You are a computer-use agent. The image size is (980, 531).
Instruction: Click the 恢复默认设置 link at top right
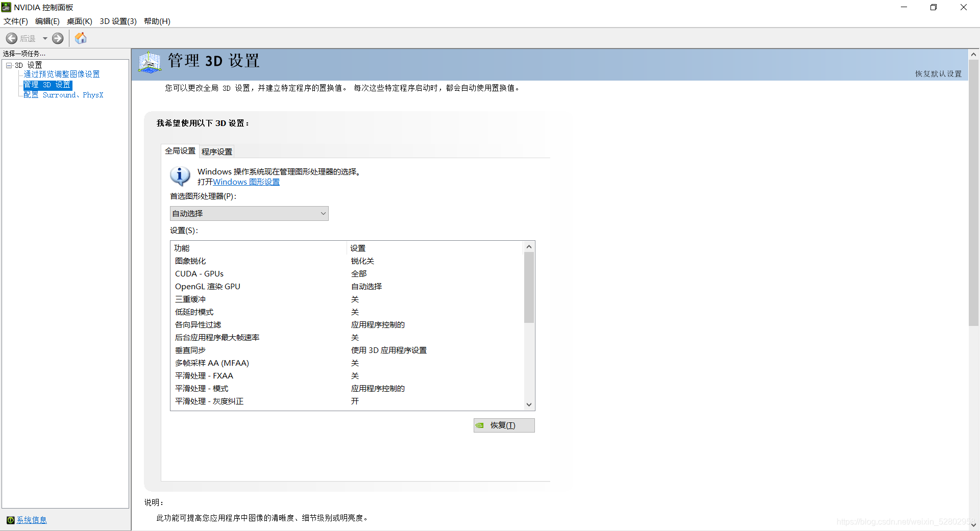click(937, 73)
